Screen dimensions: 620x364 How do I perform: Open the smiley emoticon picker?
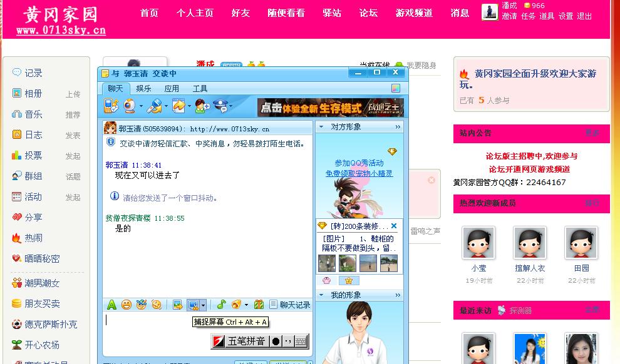[x=127, y=305]
